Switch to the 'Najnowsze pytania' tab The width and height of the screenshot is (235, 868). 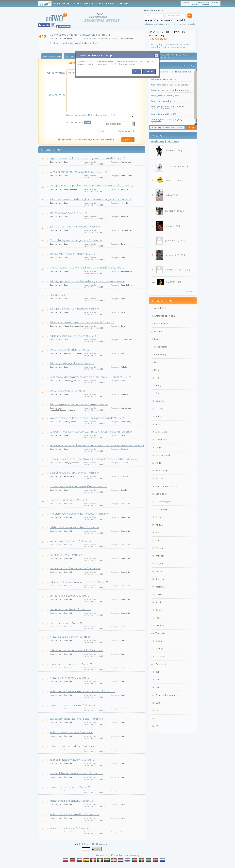52,56
